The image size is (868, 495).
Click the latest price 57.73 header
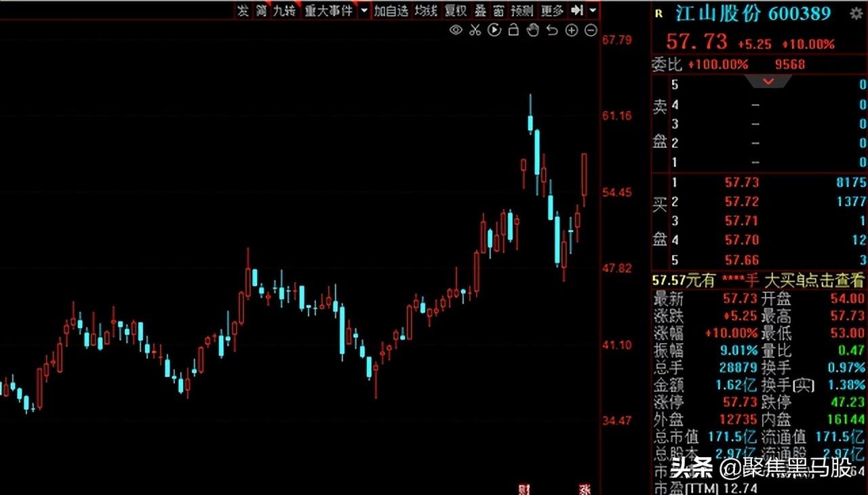696,42
